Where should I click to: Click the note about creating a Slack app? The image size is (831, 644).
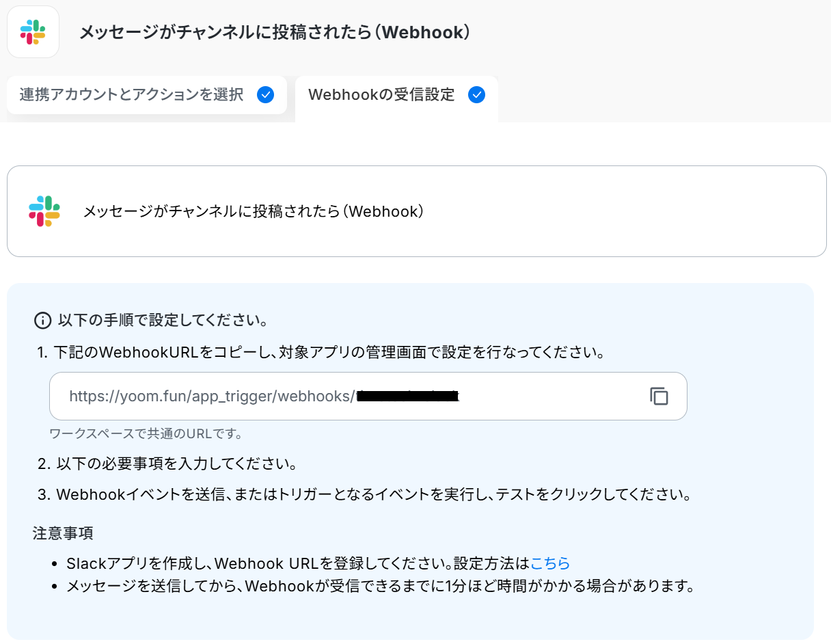coord(297,563)
